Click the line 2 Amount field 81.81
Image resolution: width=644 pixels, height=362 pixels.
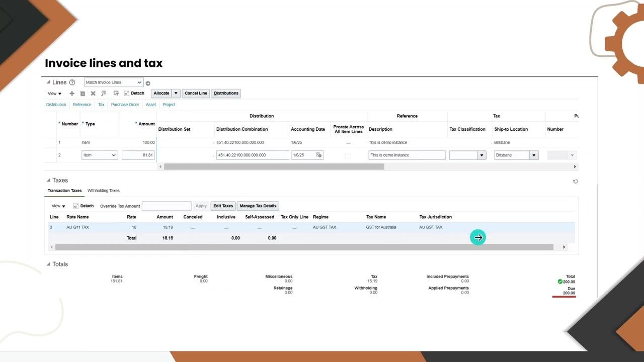(x=138, y=155)
